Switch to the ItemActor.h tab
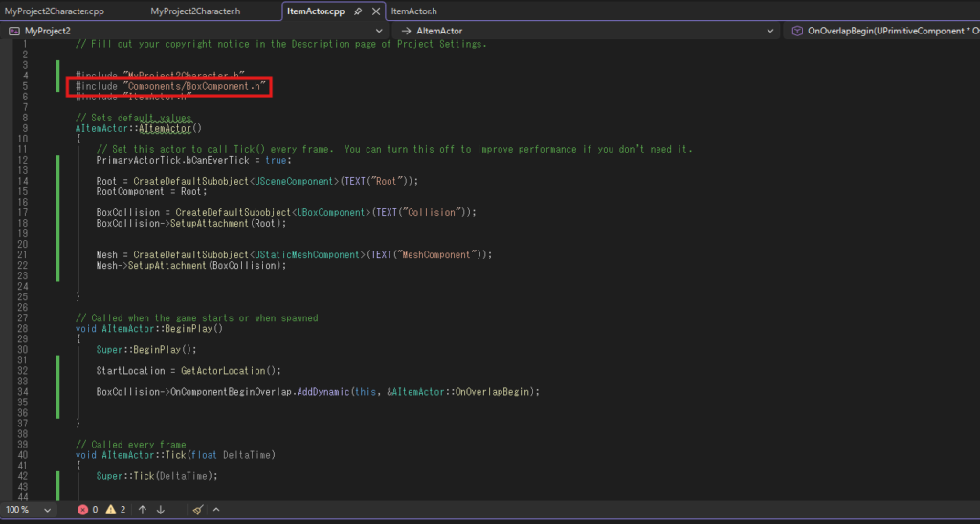Screen dimensions: 980x524 point(413,11)
